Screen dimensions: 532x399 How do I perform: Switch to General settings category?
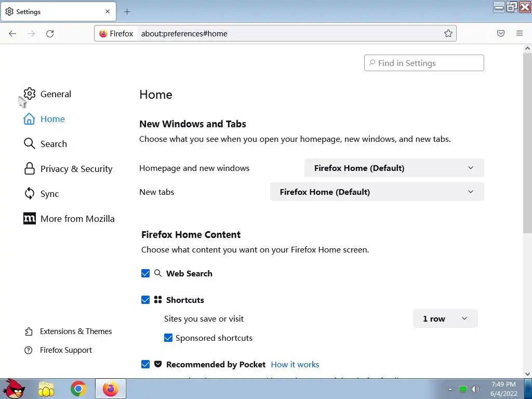pyautogui.click(x=56, y=94)
